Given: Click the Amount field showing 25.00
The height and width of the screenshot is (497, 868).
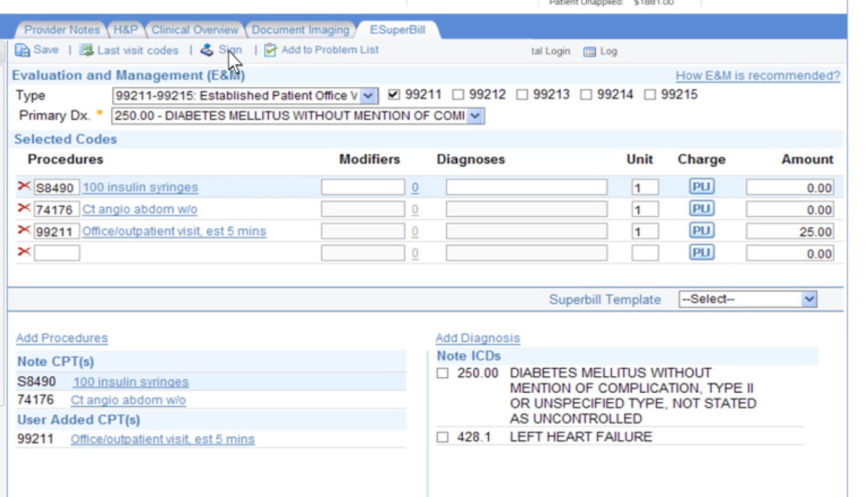Looking at the screenshot, I should point(790,232).
